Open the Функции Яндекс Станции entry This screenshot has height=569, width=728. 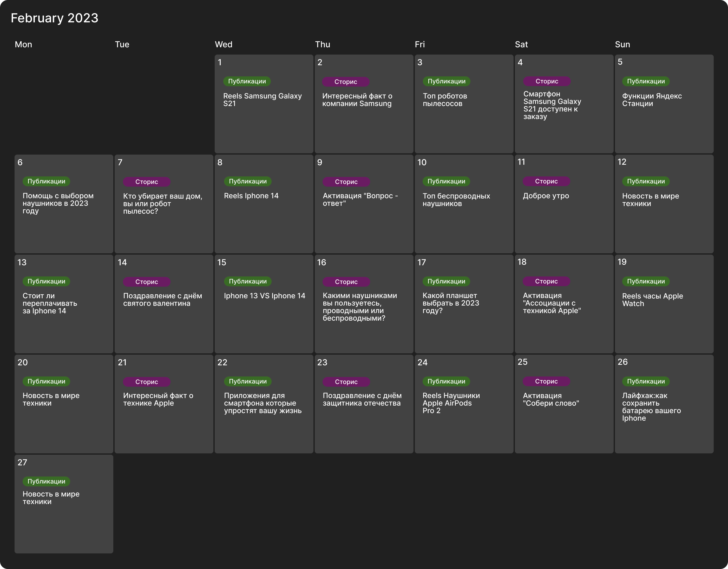(x=652, y=100)
